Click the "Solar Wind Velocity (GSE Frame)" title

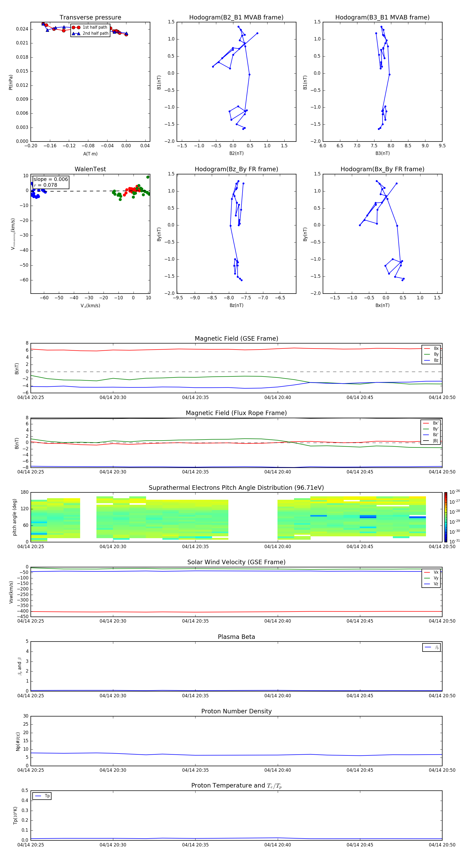(x=236, y=562)
